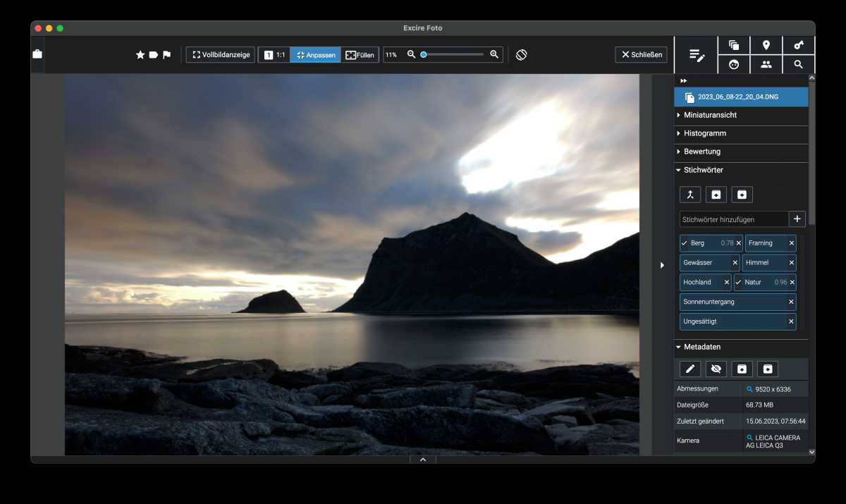Remove the Framing keyword
The height and width of the screenshot is (504, 846).
[x=792, y=243]
